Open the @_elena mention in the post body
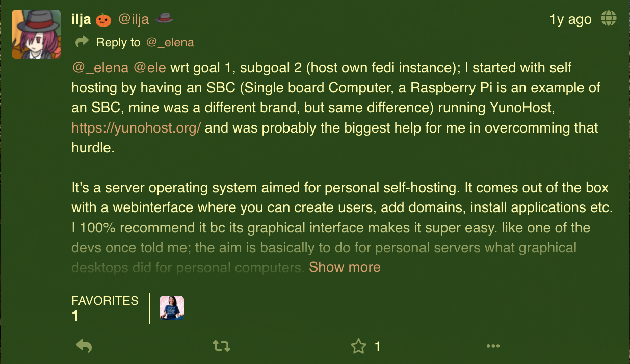This screenshot has width=630, height=364. pos(100,68)
